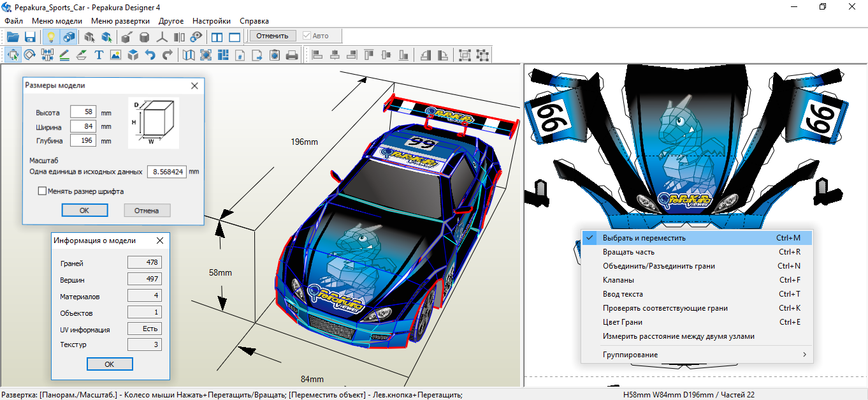The image size is (868, 400).
Task: Toggle the texture display cube icon
Action: (x=68, y=36)
